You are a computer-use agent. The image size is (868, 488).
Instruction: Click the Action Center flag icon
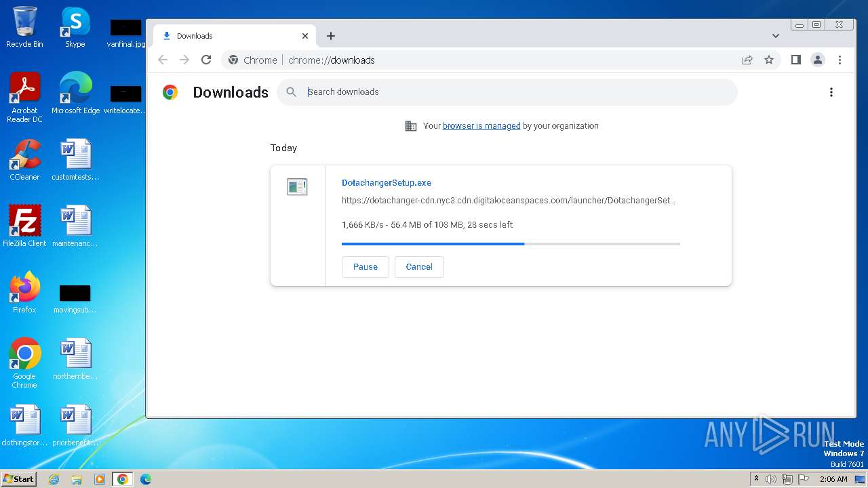click(x=804, y=479)
